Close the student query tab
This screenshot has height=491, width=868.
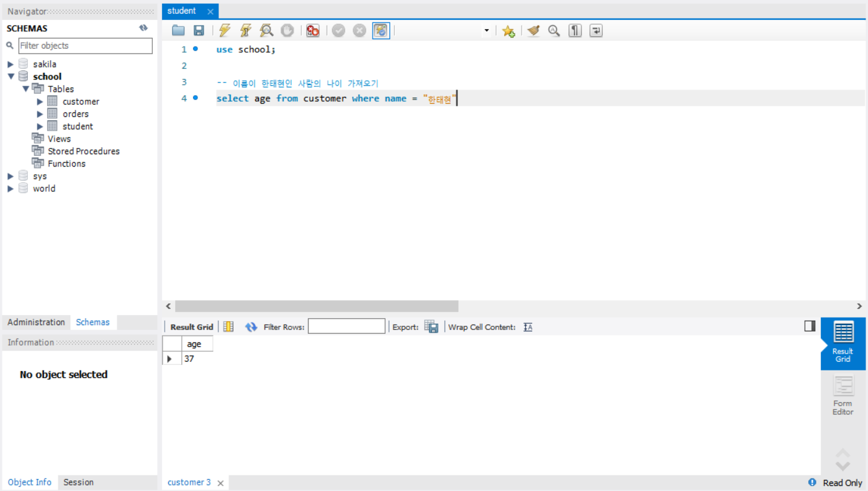tap(210, 11)
